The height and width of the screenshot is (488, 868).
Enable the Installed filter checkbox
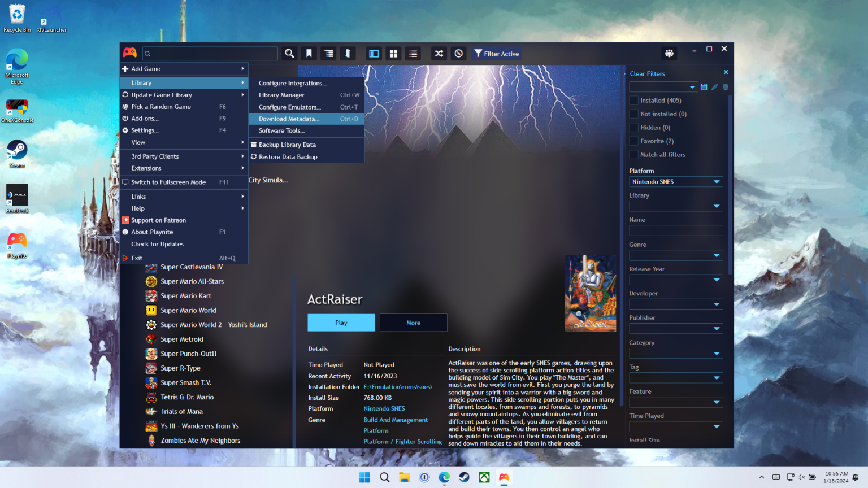click(633, 100)
